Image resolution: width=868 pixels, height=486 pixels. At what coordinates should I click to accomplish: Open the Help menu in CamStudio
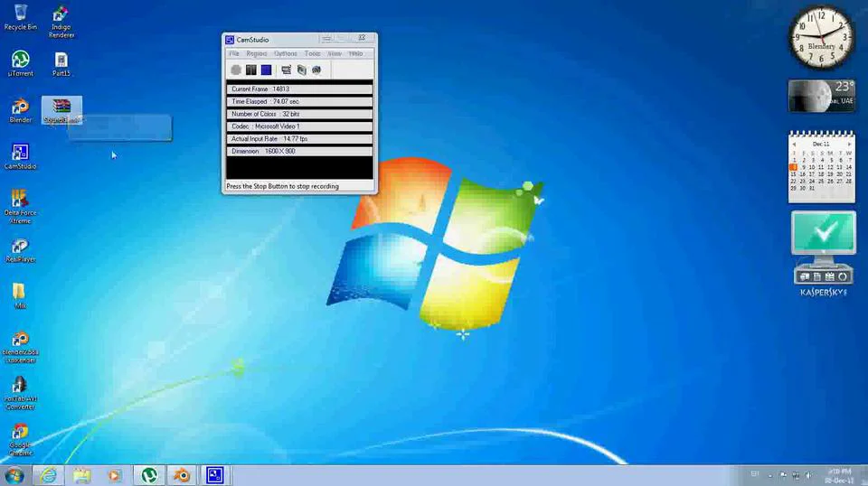(355, 53)
